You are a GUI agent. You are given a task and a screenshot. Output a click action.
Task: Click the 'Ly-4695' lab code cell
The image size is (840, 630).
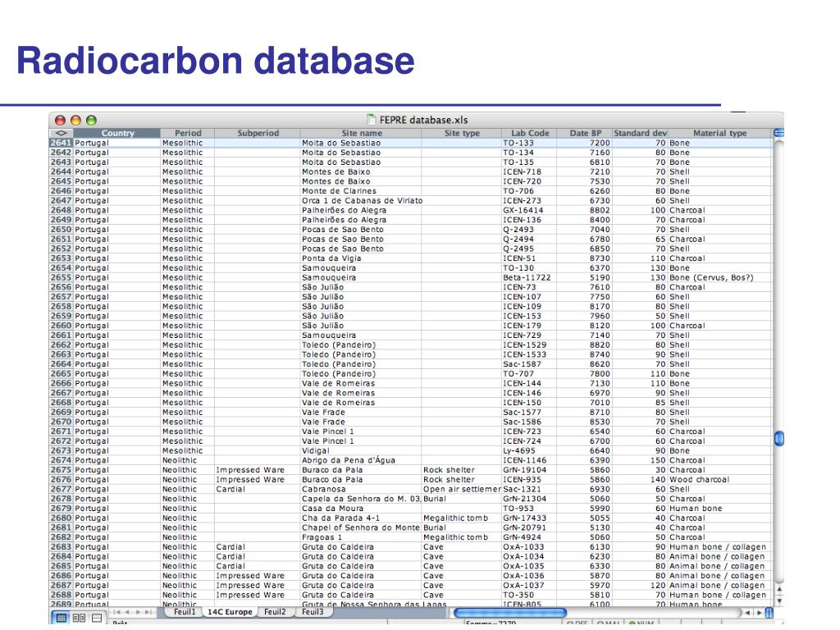pyautogui.click(x=529, y=450)
